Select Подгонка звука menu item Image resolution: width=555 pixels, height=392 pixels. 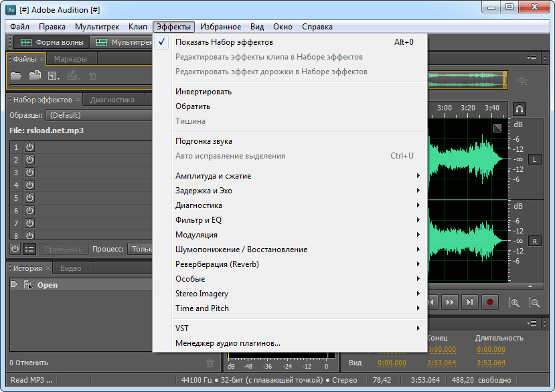(x=299, y=141)
